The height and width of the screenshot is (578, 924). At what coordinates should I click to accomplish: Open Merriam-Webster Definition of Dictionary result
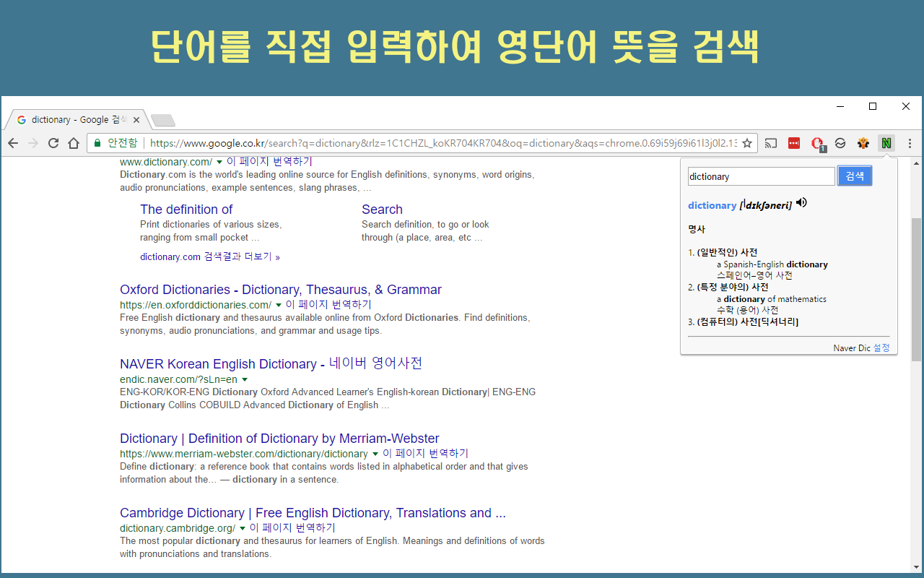[x=279, y=439]
